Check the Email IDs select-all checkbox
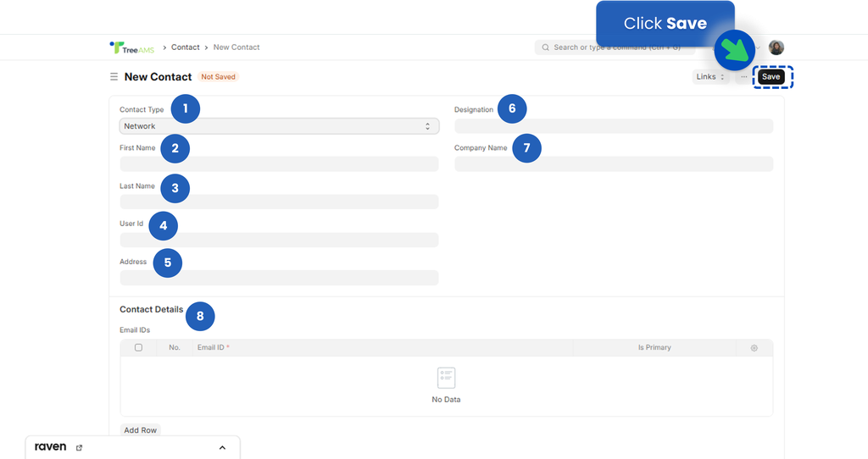Screen dimensions: 868x459 click(x=138, y=347)
